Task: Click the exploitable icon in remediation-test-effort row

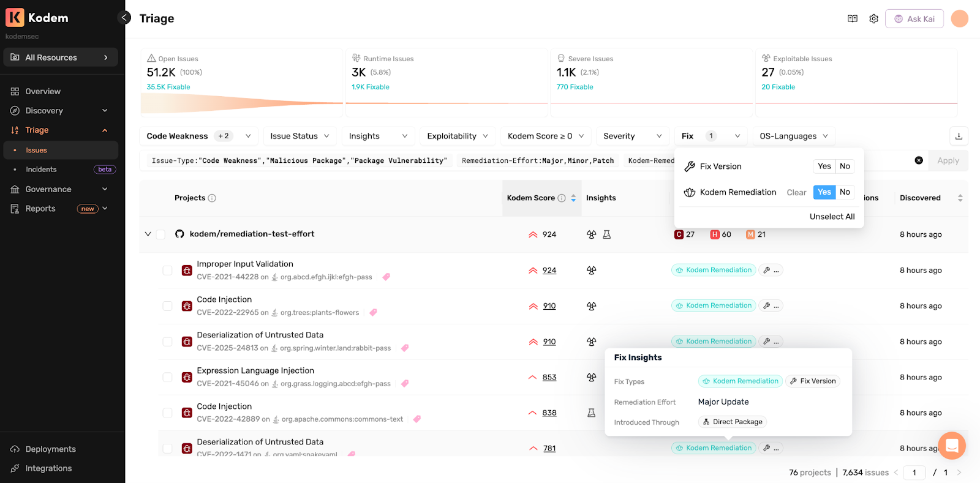Action: pyautogui.click(x=591, y=234)
